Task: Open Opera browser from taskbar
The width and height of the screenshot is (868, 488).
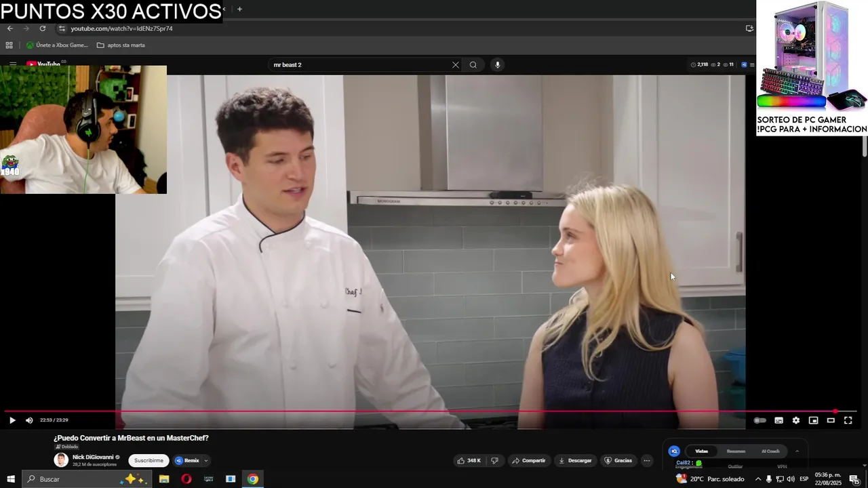Action: [186, 479]
